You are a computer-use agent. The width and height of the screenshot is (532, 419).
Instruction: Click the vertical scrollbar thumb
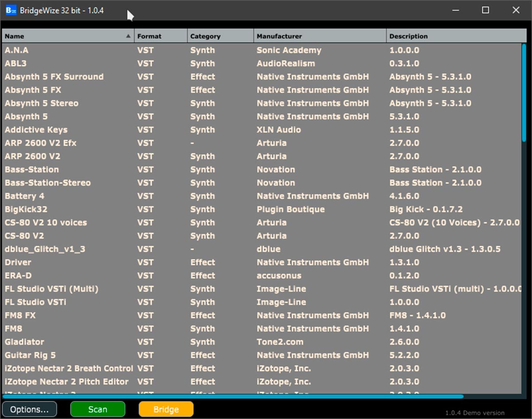(524, 92)
